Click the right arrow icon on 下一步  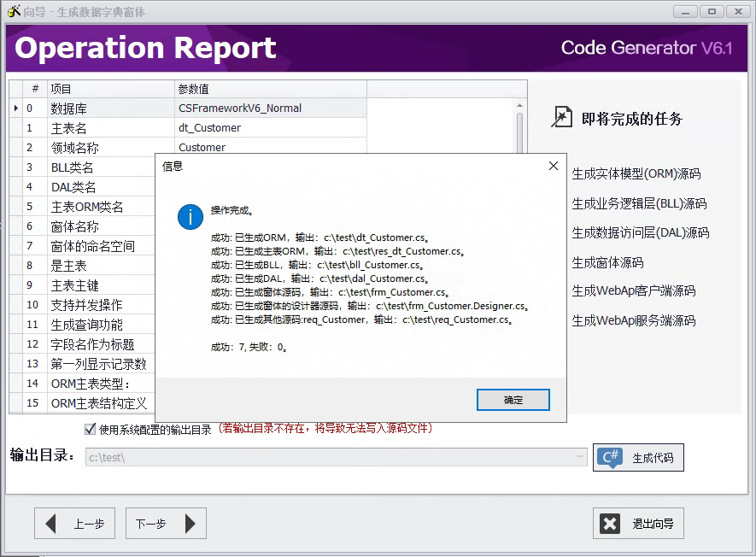[190, 523]
